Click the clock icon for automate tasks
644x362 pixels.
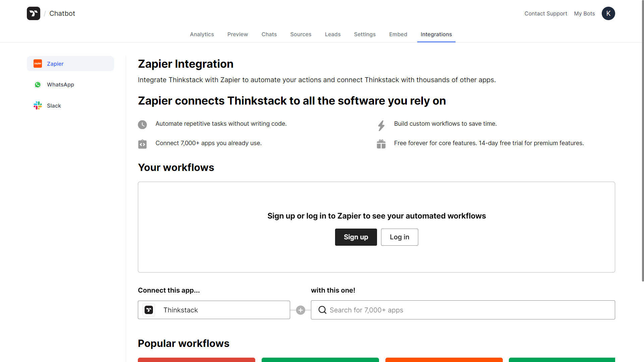coord(143,124)
